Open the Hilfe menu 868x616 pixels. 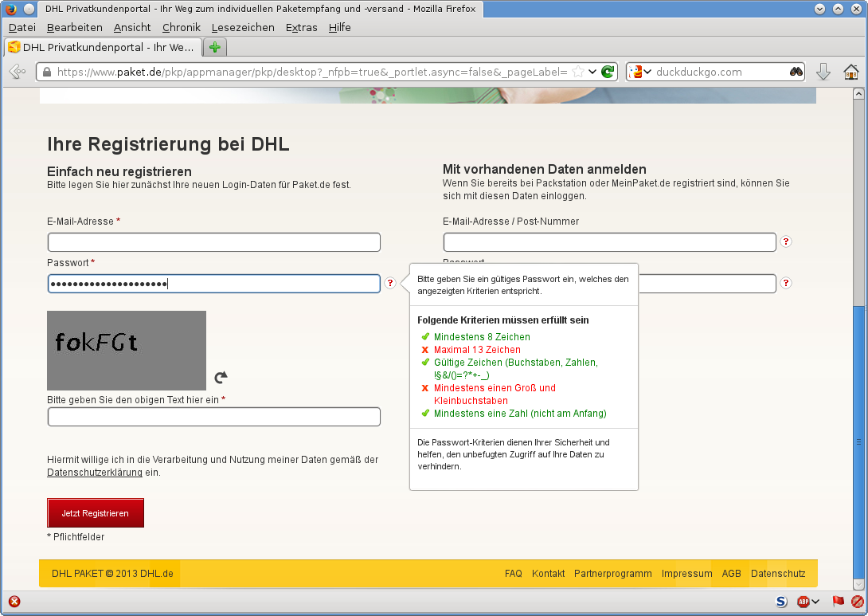coord(340,27)
